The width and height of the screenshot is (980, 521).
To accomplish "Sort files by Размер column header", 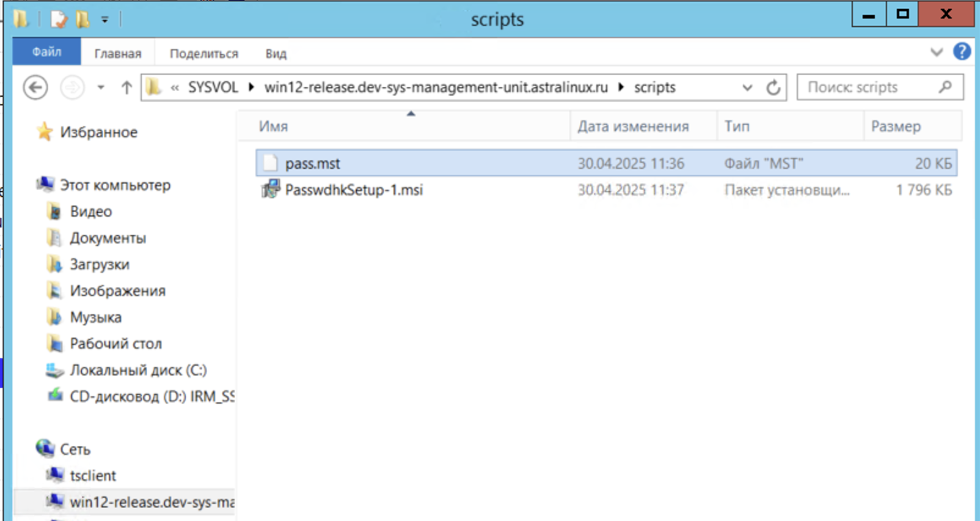I will tap(895, 126).
